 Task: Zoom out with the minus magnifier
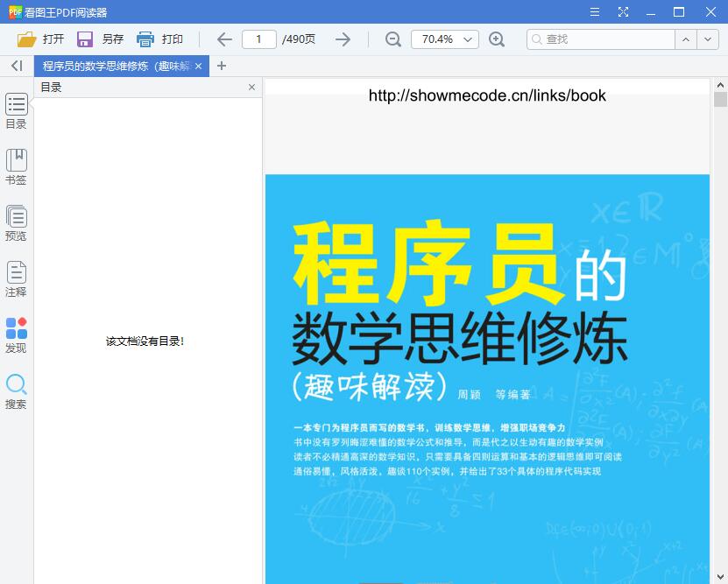392,39
